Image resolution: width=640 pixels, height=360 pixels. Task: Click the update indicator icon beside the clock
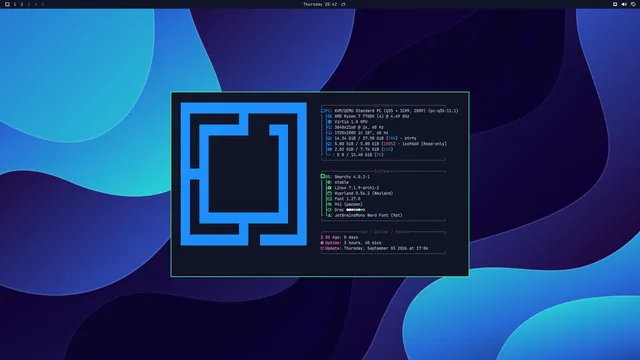pyautogui.click(x=343, y=4)
